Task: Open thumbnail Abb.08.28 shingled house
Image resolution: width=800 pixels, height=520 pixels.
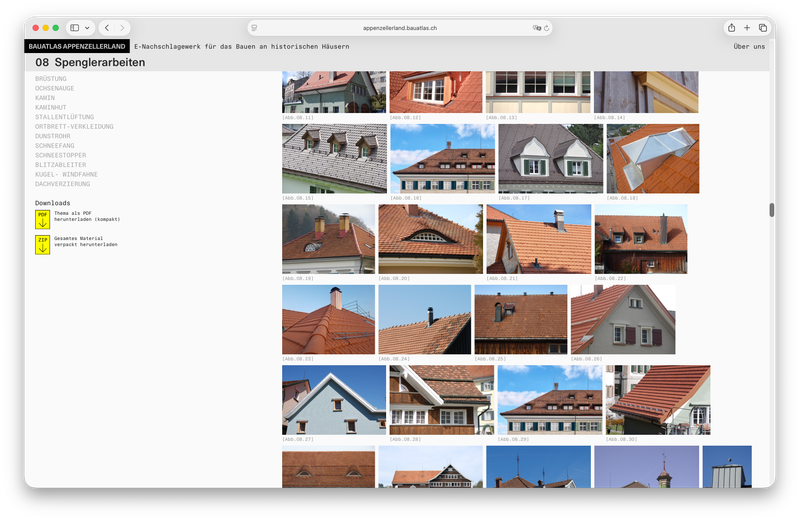Action: (442, 400)
